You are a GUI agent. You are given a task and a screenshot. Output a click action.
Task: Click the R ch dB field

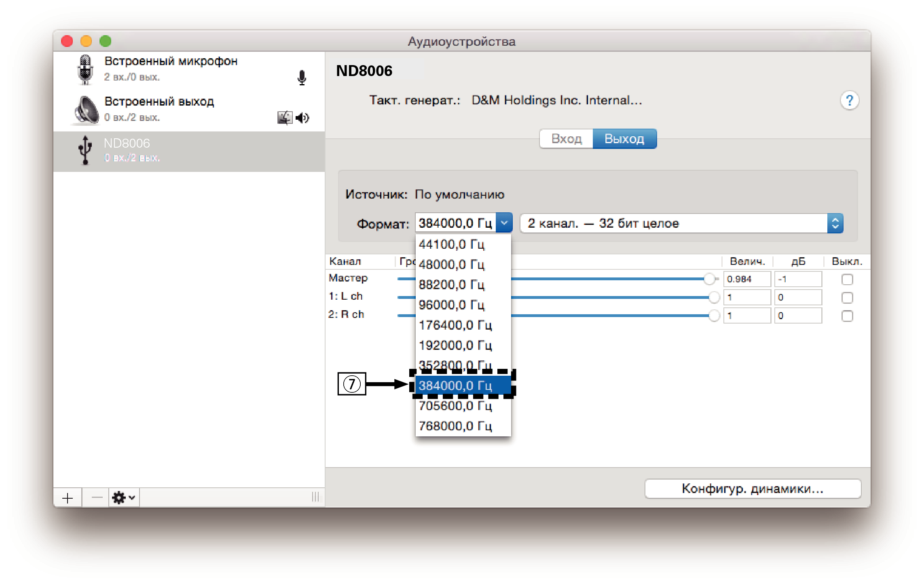[x=798, y=315]
